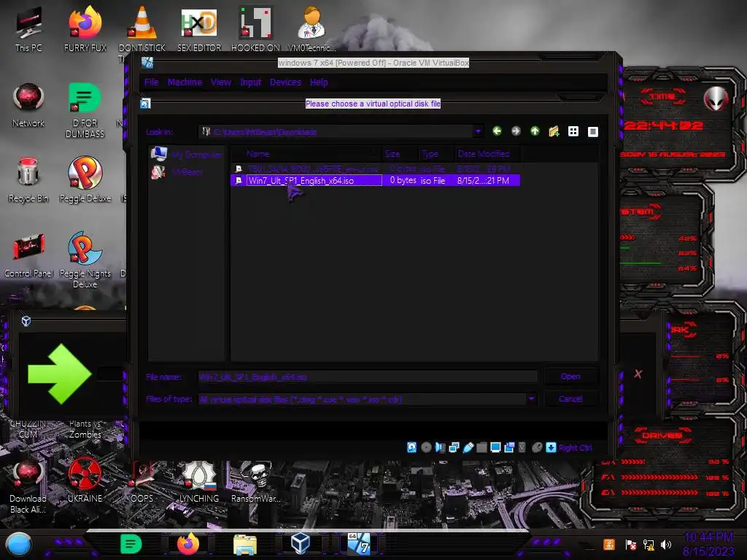Screen dimensions: 747x560
Task: Expand the Files of type dropdown
Action: 531,399
